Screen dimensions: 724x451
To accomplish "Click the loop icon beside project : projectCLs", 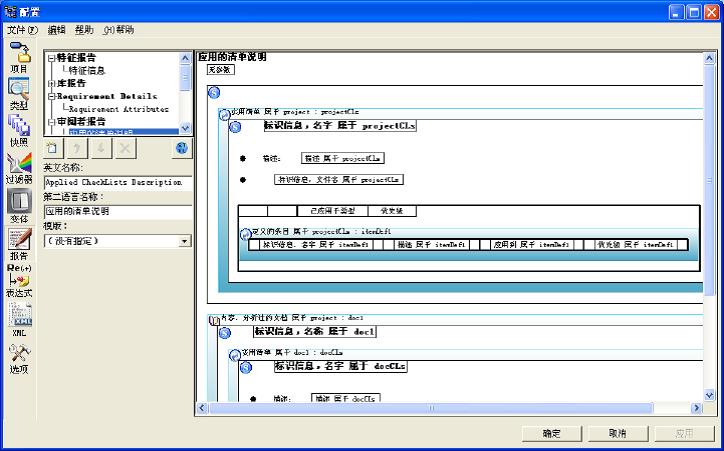I will (224, 114).
